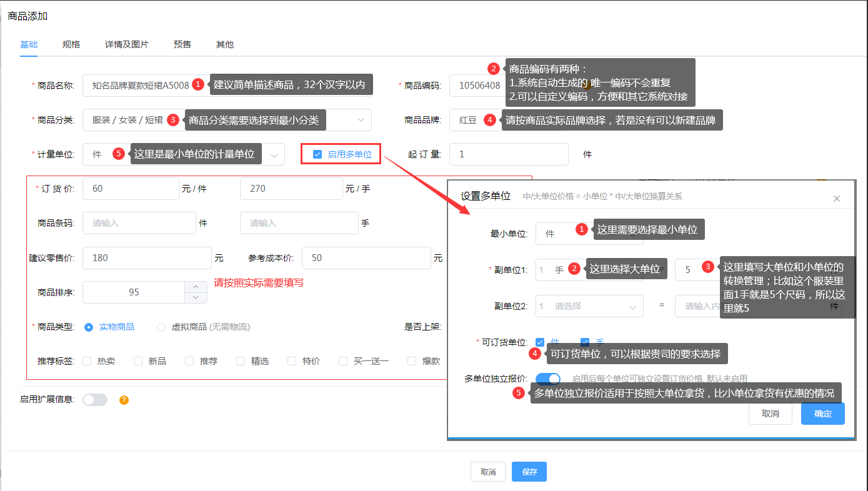Uncheck the 启用多单位 checkbox
This screenshot has height=491, width=868.
click(317, 154)
